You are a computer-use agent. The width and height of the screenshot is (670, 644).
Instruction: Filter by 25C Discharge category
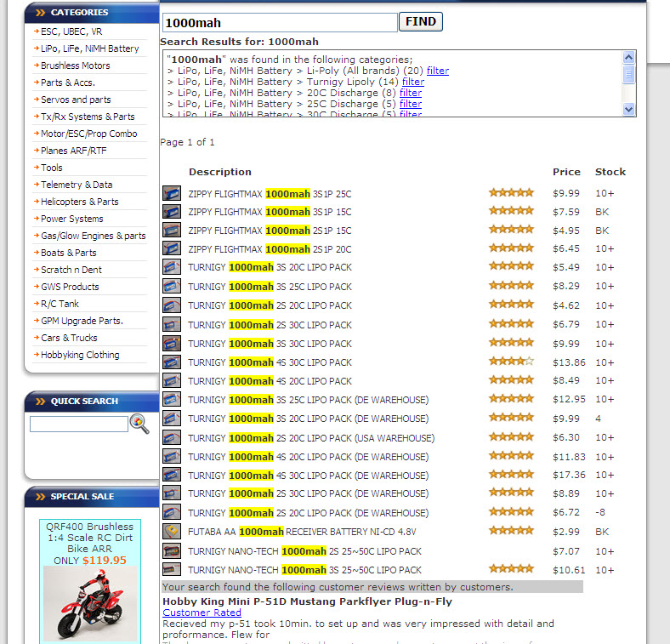[x=410, y=104]
